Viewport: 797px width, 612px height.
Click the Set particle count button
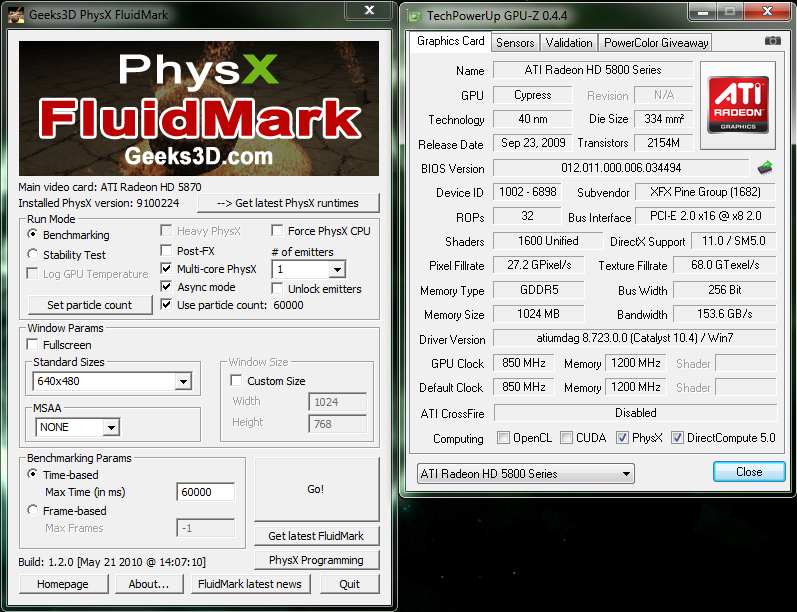(89, 305)
